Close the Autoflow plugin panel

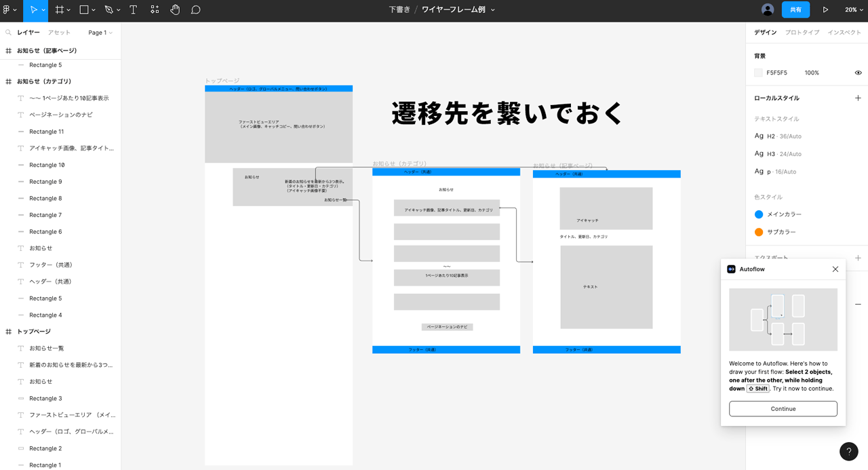pyautogui.click(x=835, y=269)
